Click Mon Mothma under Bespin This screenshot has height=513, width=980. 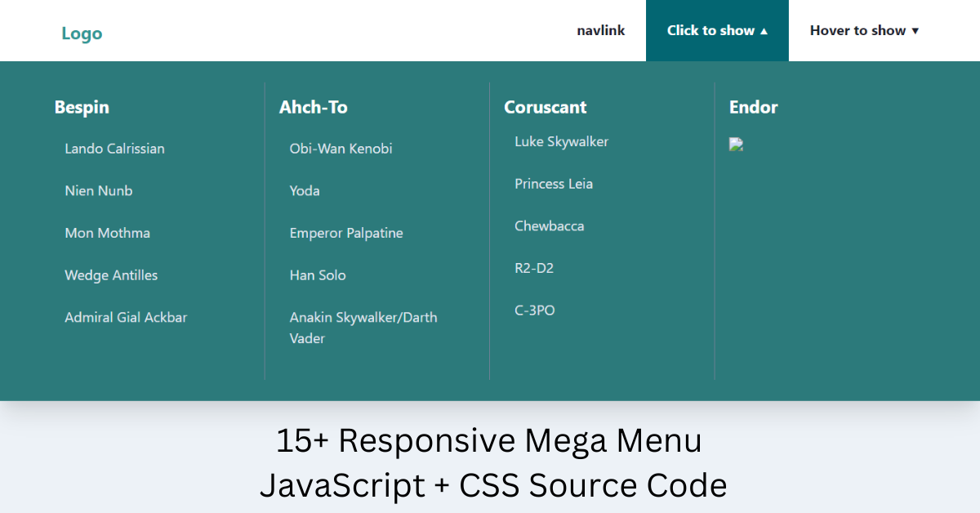(x=107, y=233)
